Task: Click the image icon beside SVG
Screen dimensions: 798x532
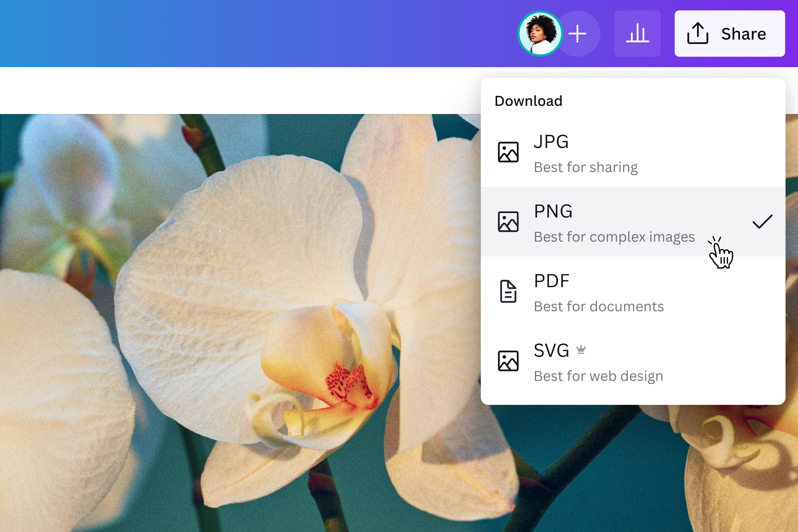Action: (x=508, y=361)
